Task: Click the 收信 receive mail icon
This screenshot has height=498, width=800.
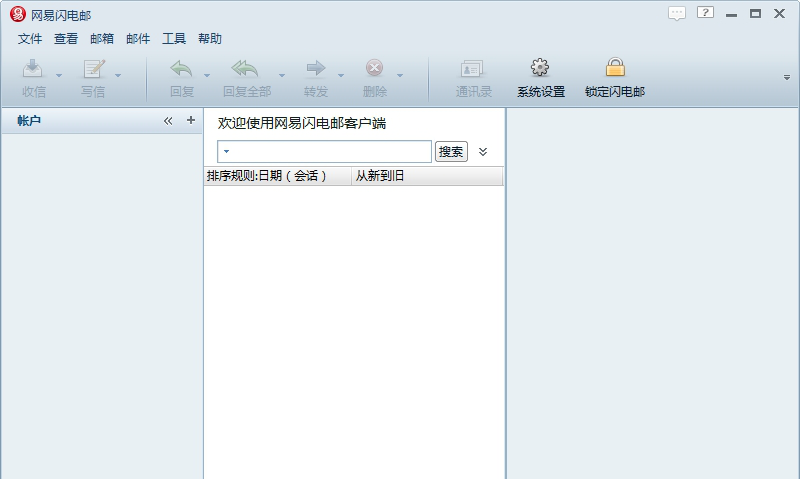Action: click(x=33, y=68)
